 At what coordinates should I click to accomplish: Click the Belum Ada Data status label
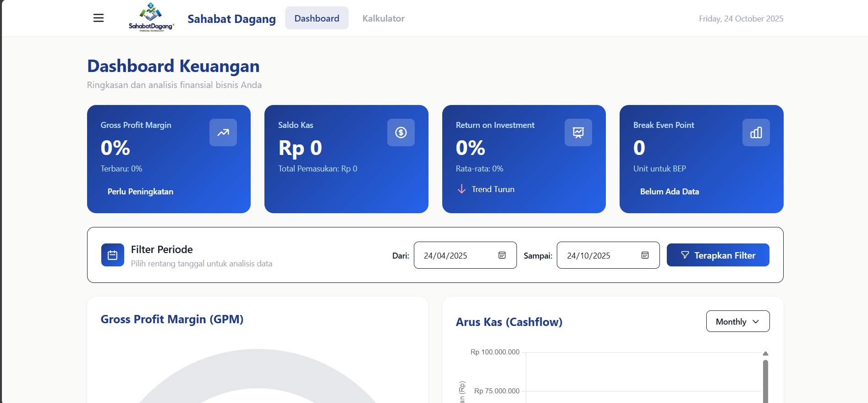coord(670,192)
